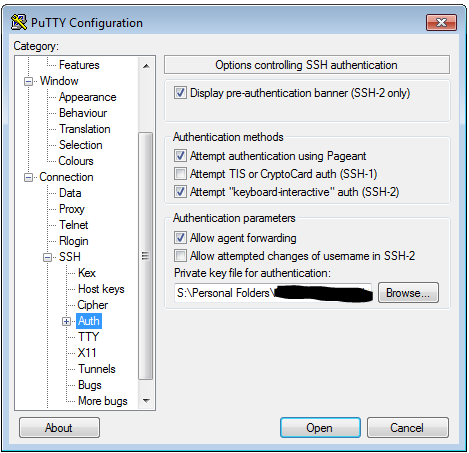The width and height of the screenshot is (469, 453).
Task: Enable Attempt TIS or CryptoCard auth
Action: 180,174
